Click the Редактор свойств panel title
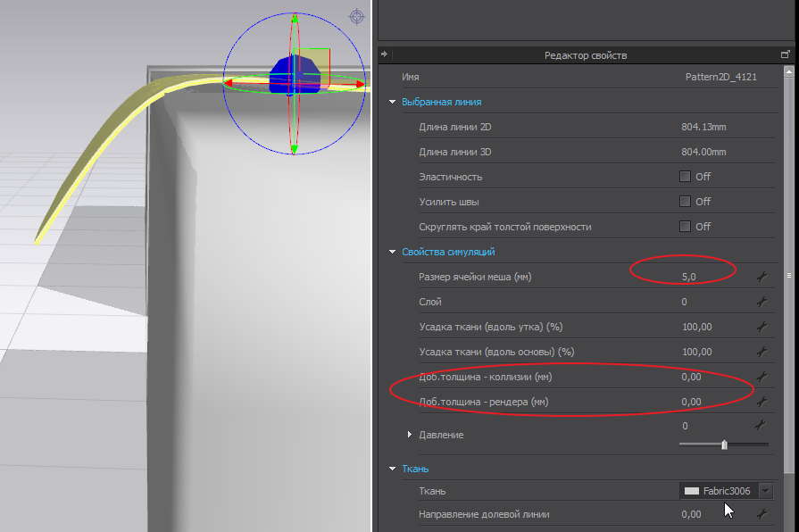This screenshot has height=532, width=799. pyautogui.click(x=586, y=55)
